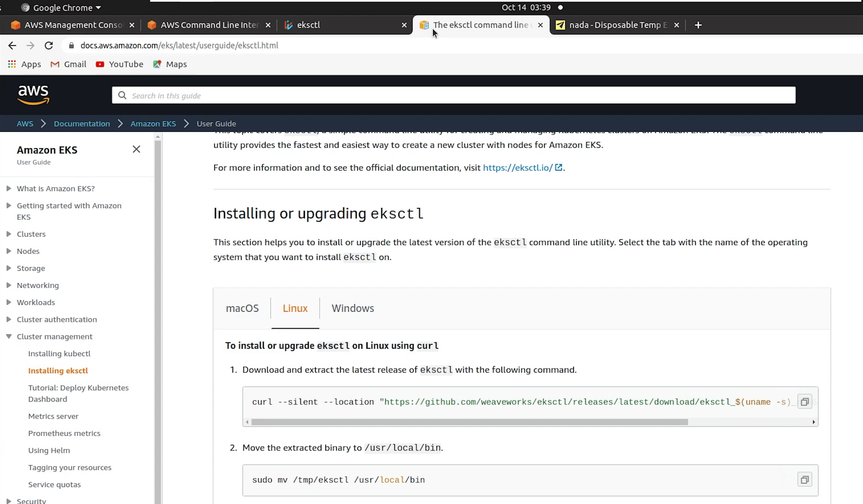Expand the What is Amazon EKS section
Screen dimensions: 863x504
tap(9, 188)
